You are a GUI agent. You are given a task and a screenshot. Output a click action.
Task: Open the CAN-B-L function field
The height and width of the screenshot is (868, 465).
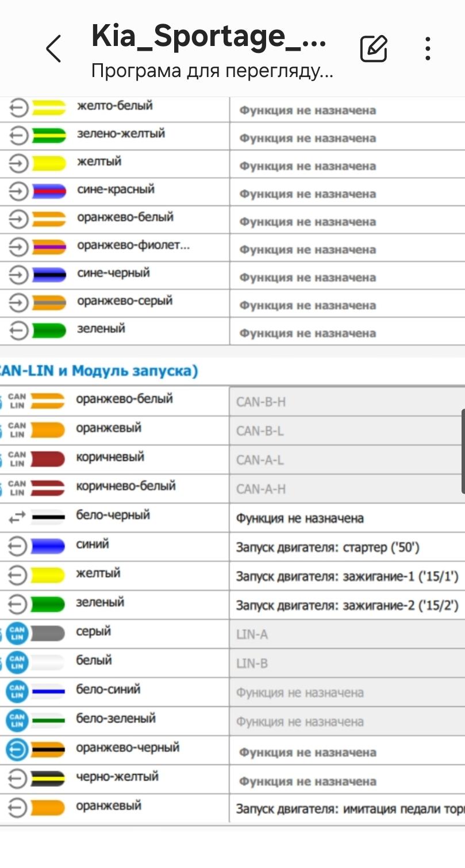click(347, 431)
